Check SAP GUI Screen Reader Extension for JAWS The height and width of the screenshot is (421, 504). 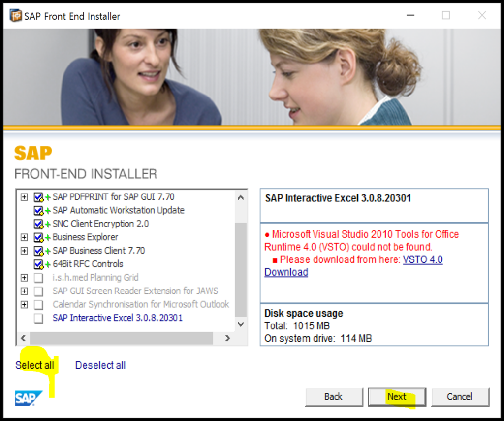pyautogui.click(x=38, y=291)
